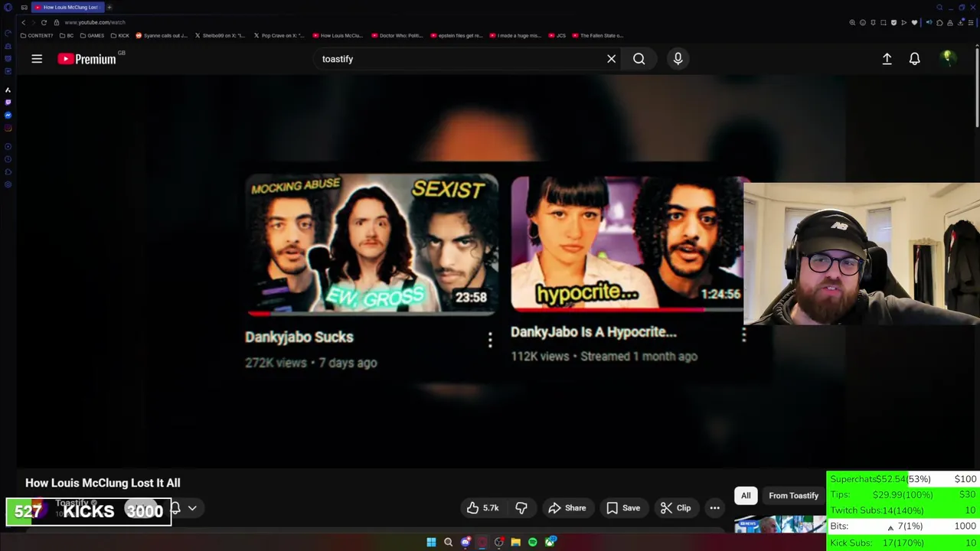980x551 pixels.
Task: Open the Pop Crave on X bookmark
Action: pos(279,35)
